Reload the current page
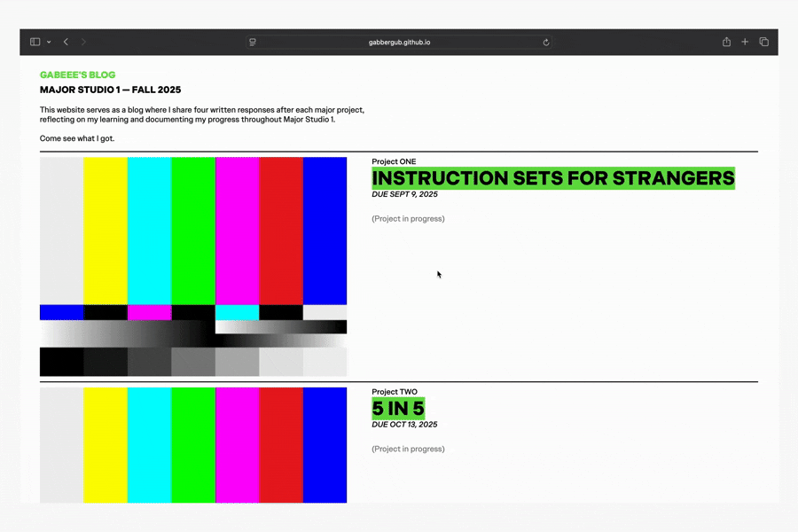Image resolution: width=798 pixels, height=532 pixels. (x=546, y=42)
